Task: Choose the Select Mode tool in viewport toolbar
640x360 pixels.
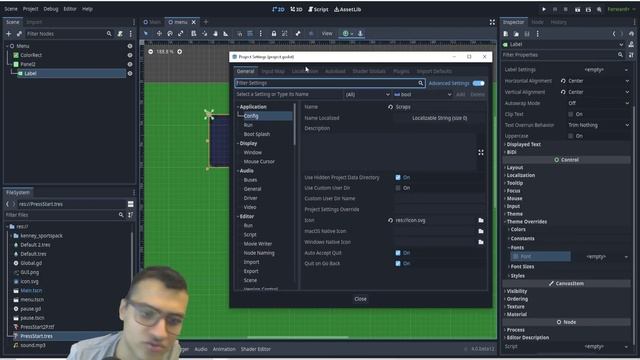Action: [x=146, y=33]
